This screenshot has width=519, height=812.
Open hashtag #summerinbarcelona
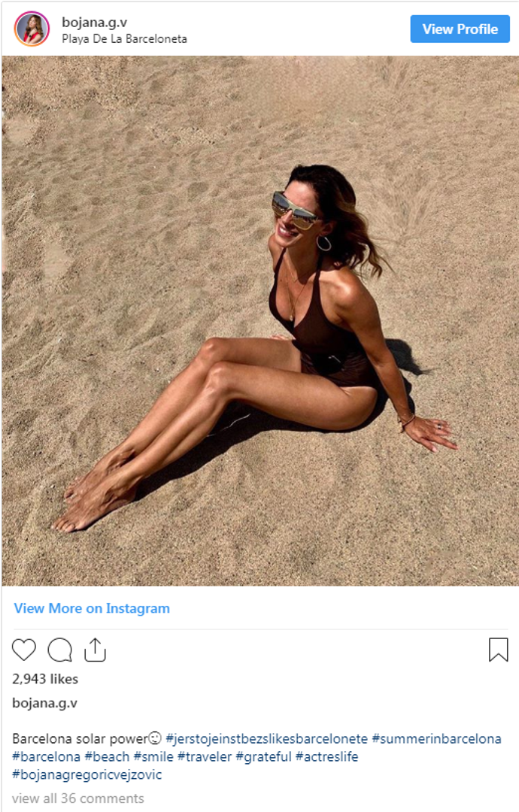point(437,738)
